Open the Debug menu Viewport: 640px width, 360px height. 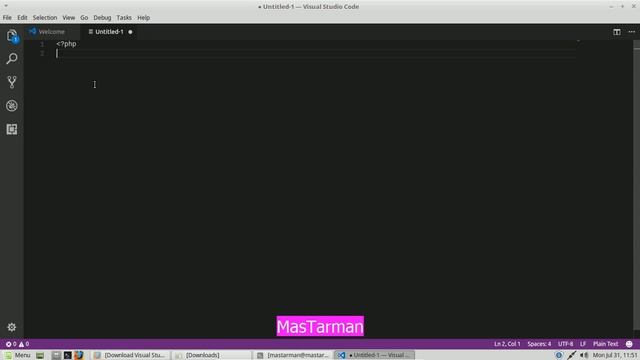(x=102, y=18)
